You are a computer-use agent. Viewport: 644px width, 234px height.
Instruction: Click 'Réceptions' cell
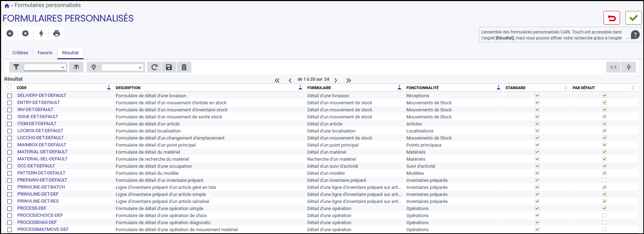tap(417, 96)
